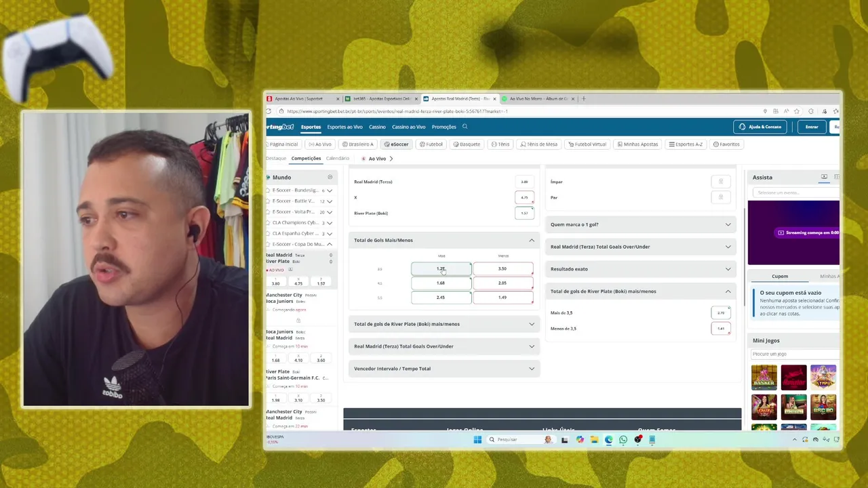Expand E-Soccer Volta Pr... competition chevron
Viewport: 868px width, 488px height.
(x=330, y=212)
